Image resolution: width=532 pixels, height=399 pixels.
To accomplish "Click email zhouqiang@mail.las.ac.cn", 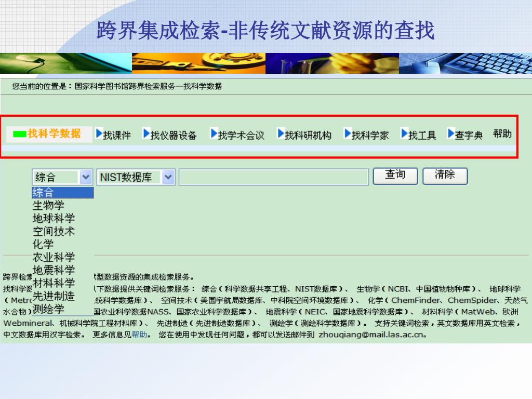I will tap(371, 335).
